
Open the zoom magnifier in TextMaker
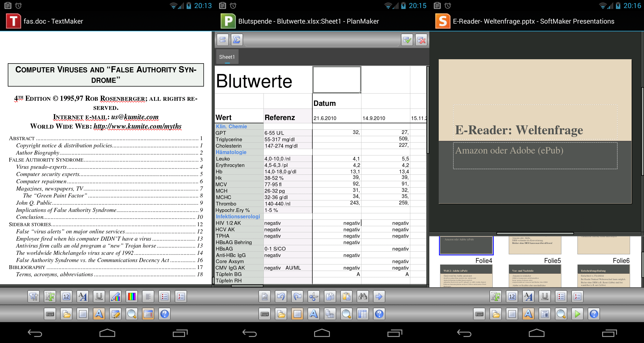(132, 314)
